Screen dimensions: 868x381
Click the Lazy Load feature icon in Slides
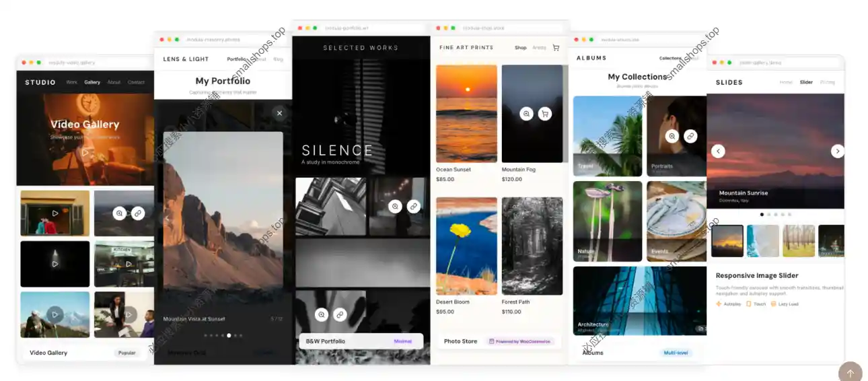pyautogui.click(x=774, y=304)
